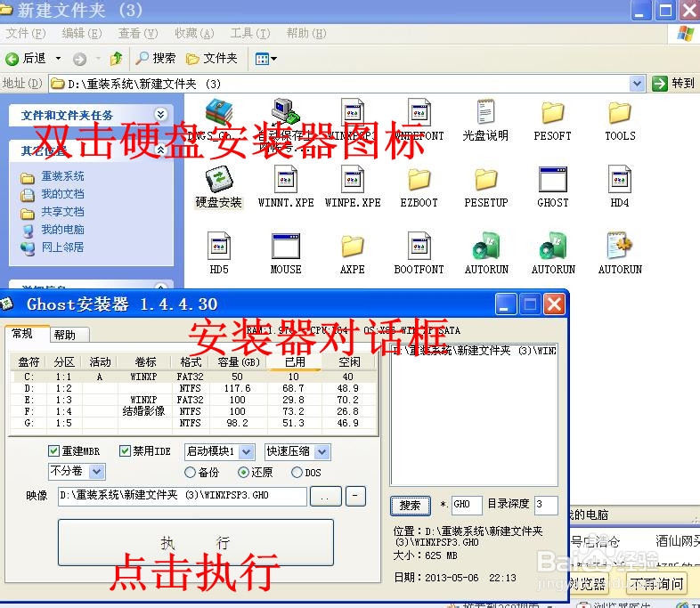
Task: Click the Up folder toolbar icon
Action: click(x=116, y=59)
